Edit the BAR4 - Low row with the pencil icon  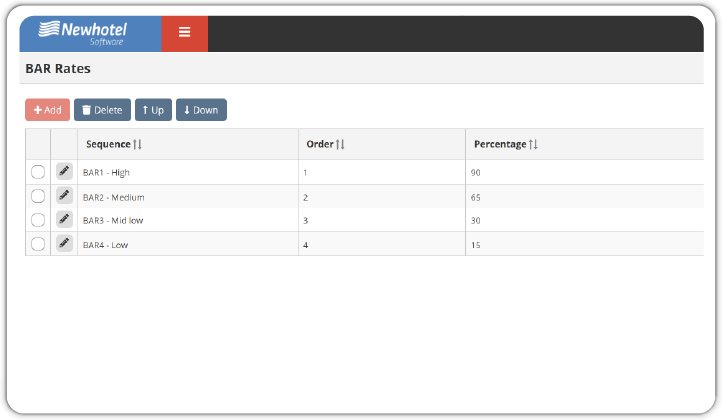(64, 243)
